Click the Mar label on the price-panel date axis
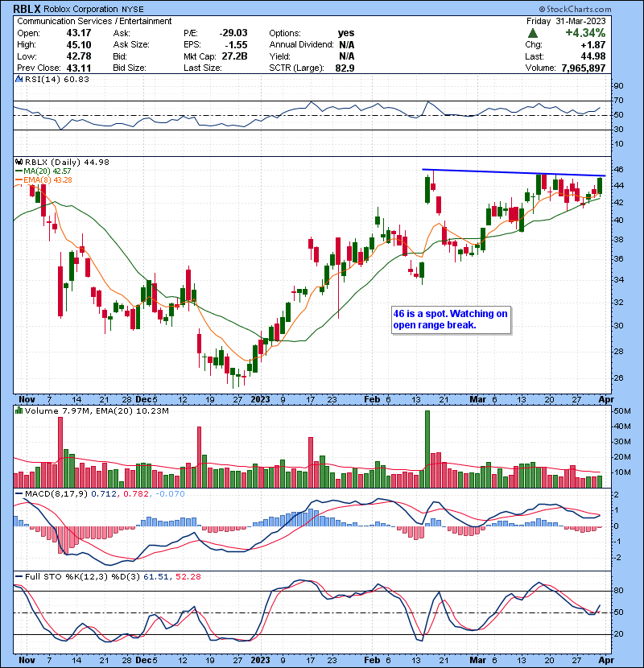 pyautogui.click(x=478, y=399)
